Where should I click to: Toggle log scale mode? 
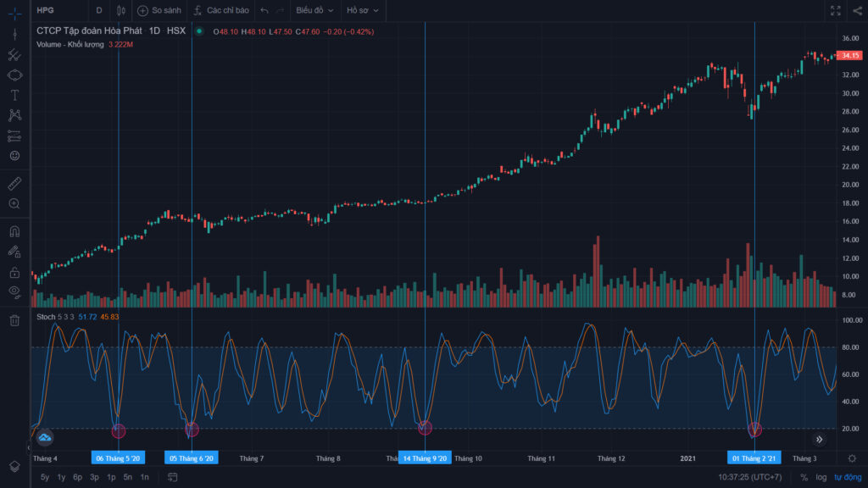pos(821,477)
